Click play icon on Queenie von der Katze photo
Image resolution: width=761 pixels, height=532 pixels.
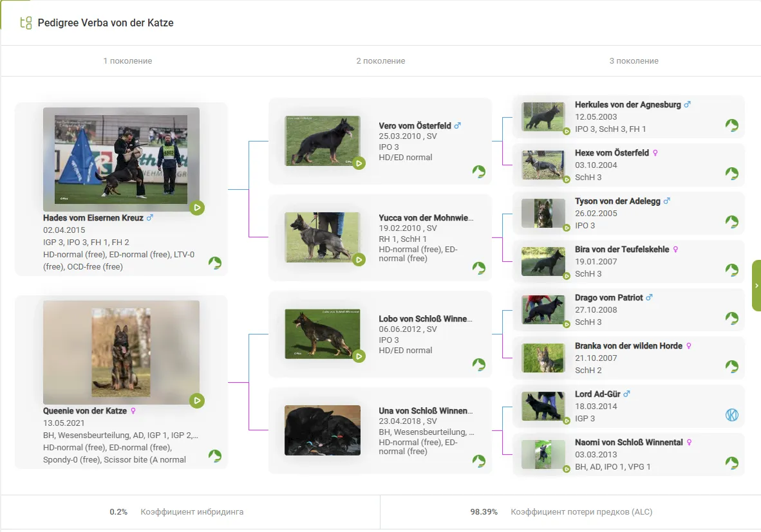[197, 401]
